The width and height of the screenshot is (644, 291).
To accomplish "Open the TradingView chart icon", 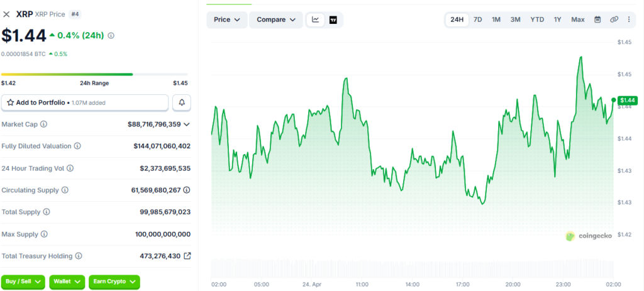I will [333, 19].
